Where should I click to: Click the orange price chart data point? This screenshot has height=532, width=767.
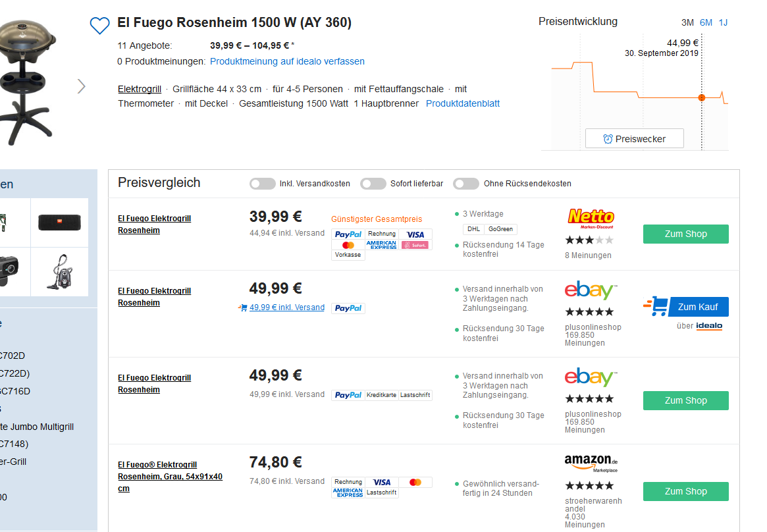[701, 97]
